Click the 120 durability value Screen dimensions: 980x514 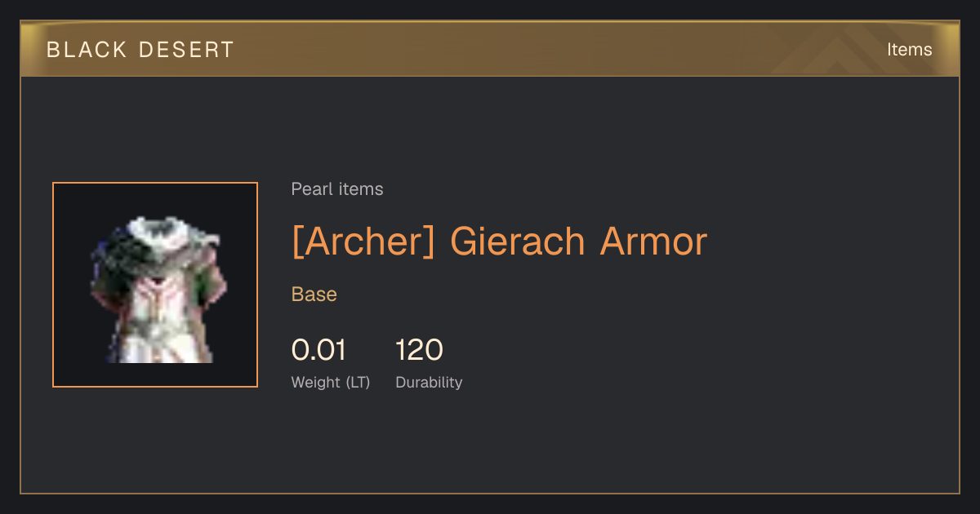coord(419,350)
